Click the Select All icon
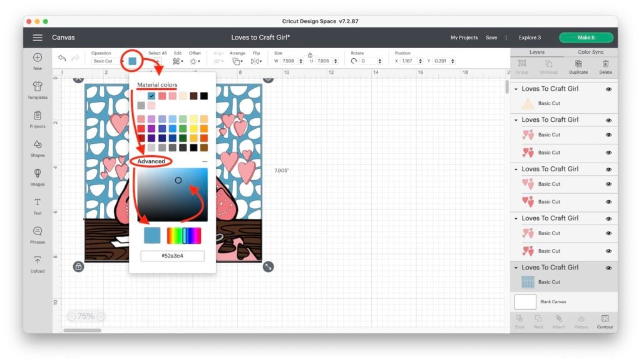641x364 pixels. pyautogui.click(x=157, y=61)
